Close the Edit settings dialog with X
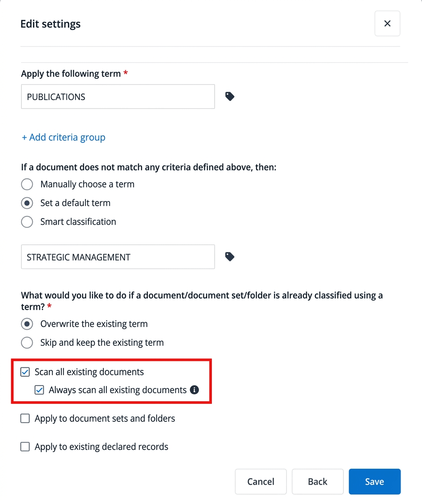The image size is (422, 504). (x=387, y=24)
